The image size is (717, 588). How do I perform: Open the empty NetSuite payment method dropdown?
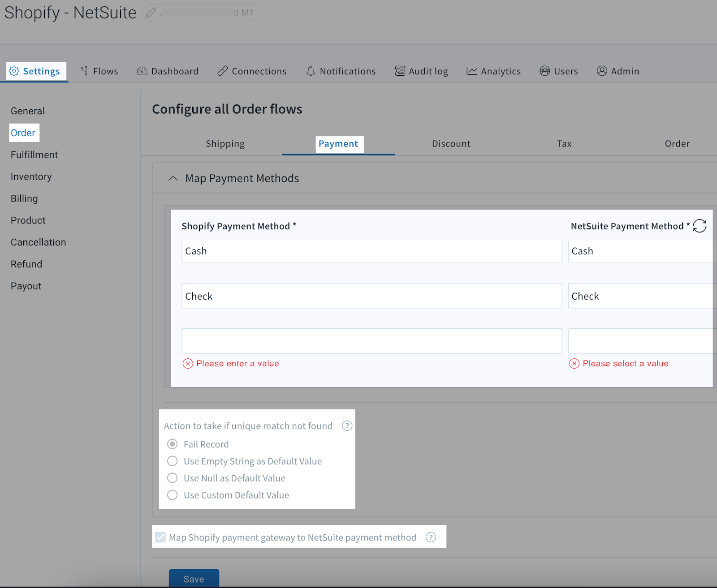pyautogui.click(x=642, y=341)
